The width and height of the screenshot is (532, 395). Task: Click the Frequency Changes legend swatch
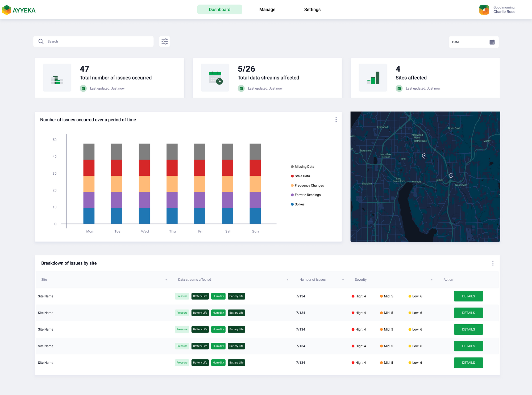pos(292,186)
